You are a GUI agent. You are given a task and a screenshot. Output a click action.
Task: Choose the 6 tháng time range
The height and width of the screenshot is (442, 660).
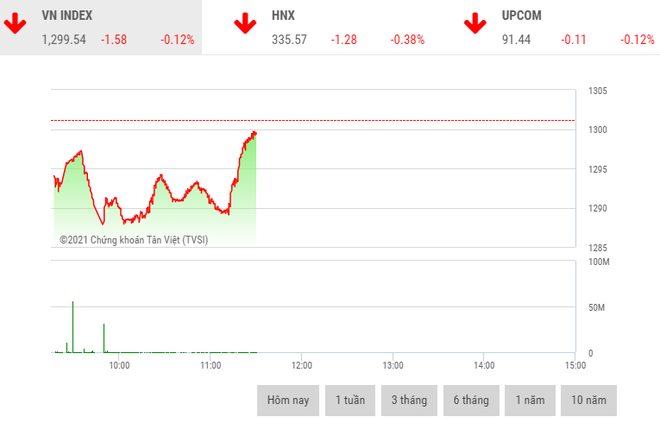[x=471, y=400]
